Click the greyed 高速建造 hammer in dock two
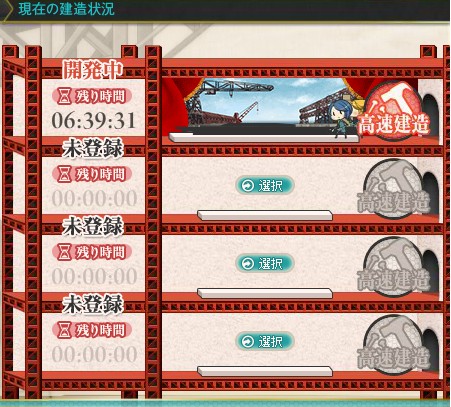This screenshot has width=451, height=407. [x=393, y=189]
